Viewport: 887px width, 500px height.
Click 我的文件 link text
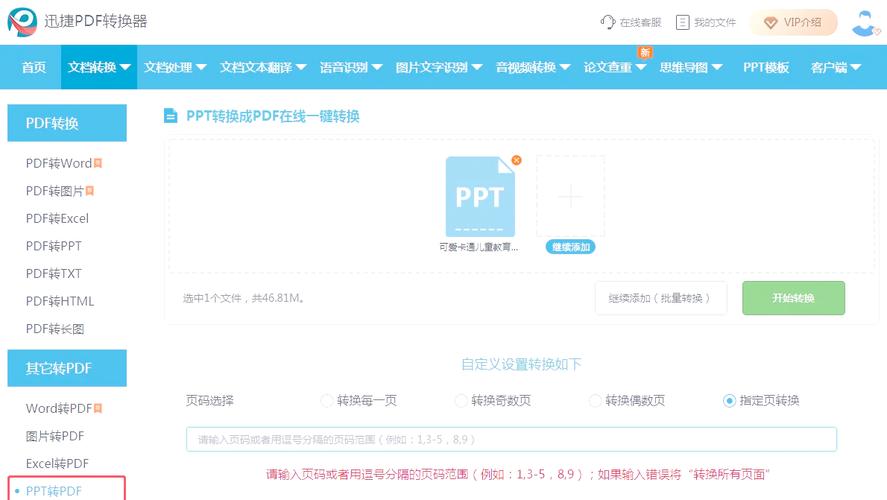coord(715,23)
